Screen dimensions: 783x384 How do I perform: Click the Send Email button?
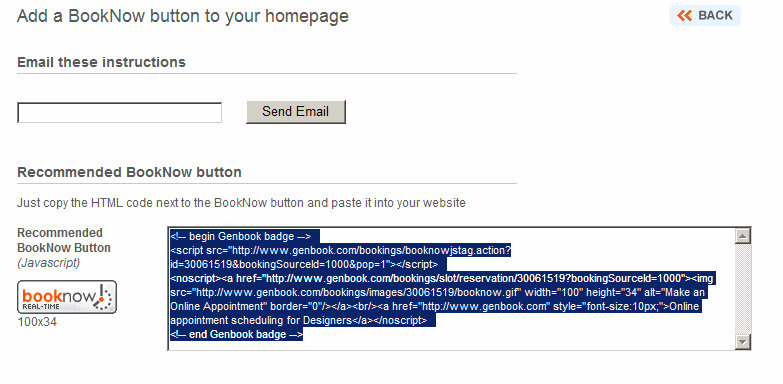click(x=296, y=111)
